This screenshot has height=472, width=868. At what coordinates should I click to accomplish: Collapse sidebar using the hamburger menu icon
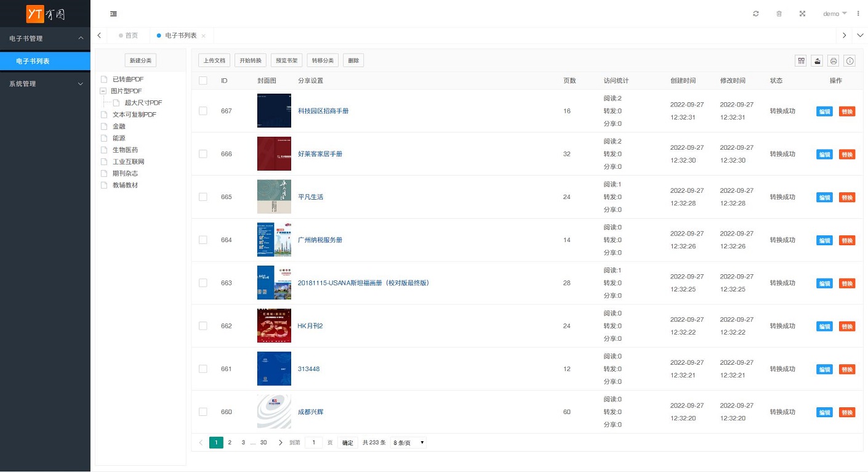coord(114,14)
